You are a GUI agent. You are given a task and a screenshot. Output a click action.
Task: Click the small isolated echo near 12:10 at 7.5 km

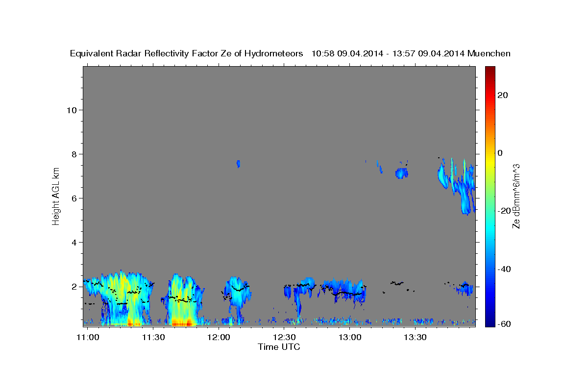tap(238, 164)
